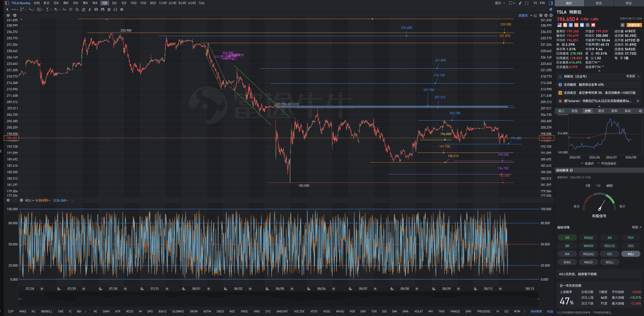
Task: Activate the magnifier zoom tool
Action: click(77, 9)
